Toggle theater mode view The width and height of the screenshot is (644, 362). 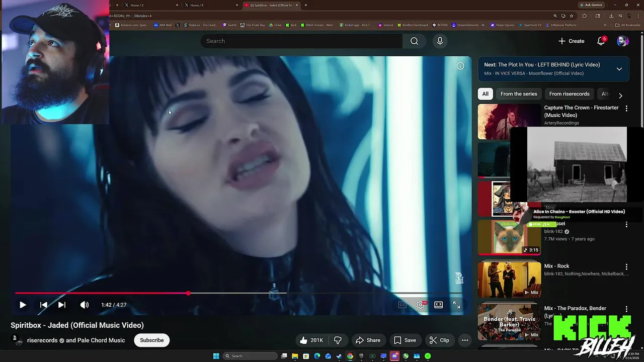439,305
